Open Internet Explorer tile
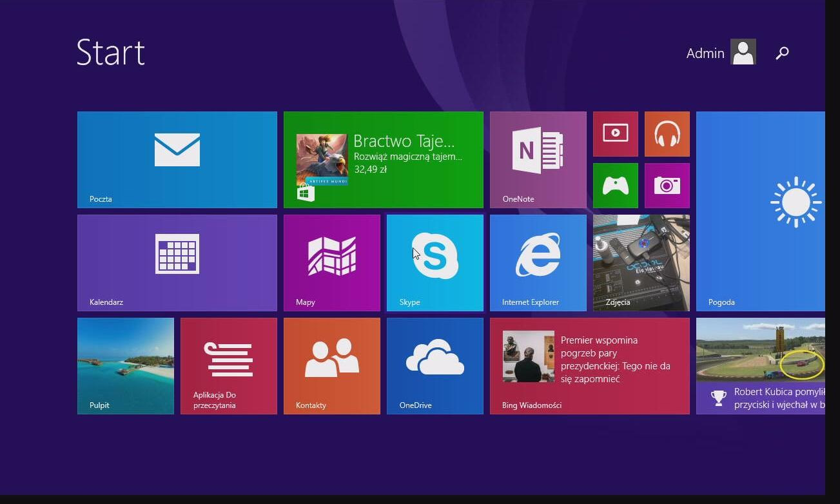840x504 pixels. coord(538,263)
